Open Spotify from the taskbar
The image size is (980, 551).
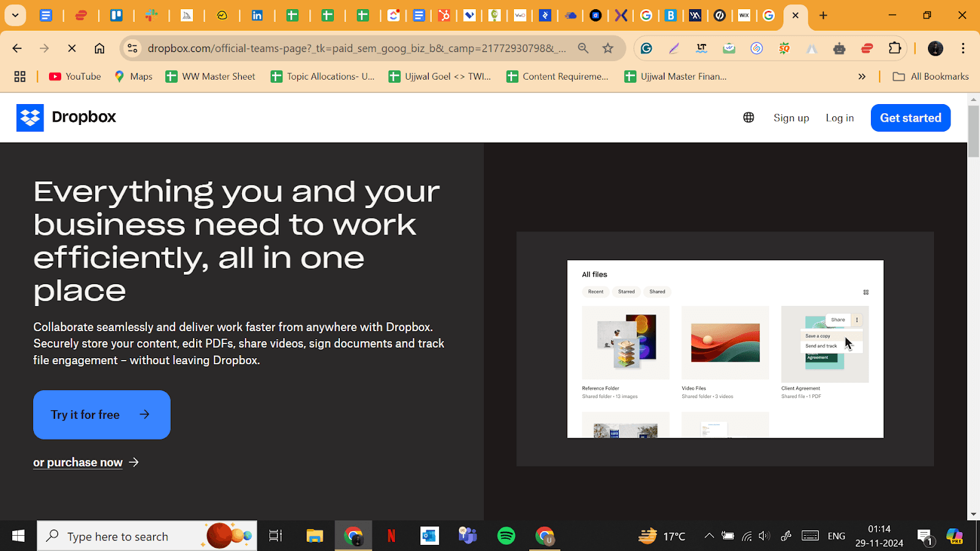tap(507, 536)
